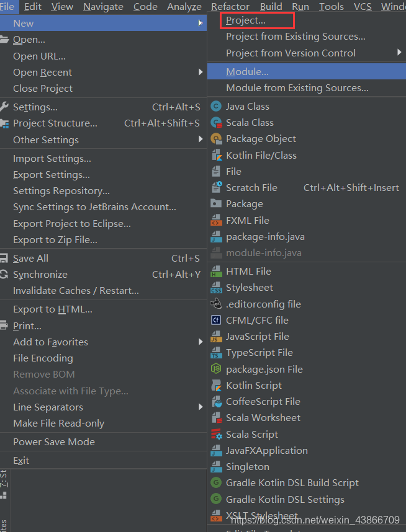
Task: Open the Analyze menu
Action: (x=184, y=6)
